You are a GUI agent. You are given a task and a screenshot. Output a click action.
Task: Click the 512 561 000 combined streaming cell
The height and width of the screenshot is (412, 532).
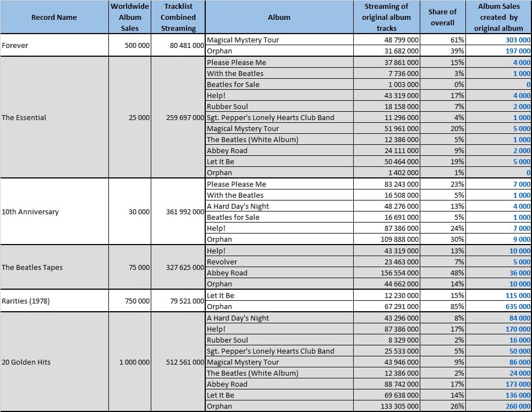[x=178, y=362]
